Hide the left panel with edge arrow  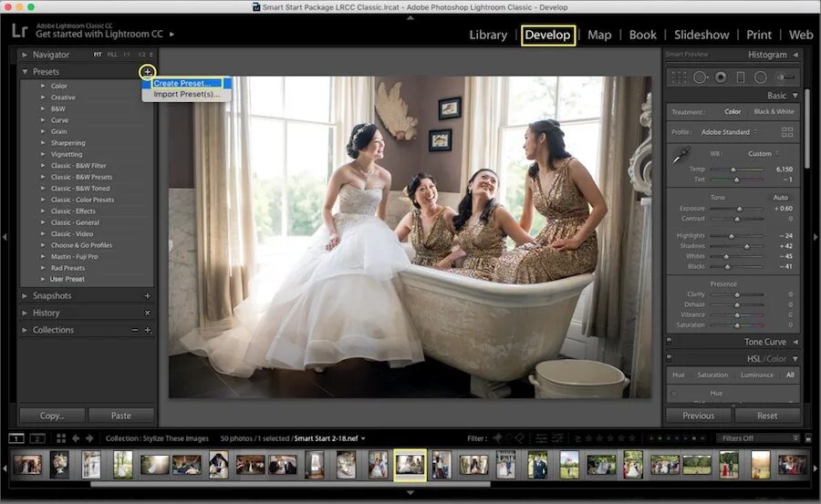pyautogui.click(x=5, y=237)
